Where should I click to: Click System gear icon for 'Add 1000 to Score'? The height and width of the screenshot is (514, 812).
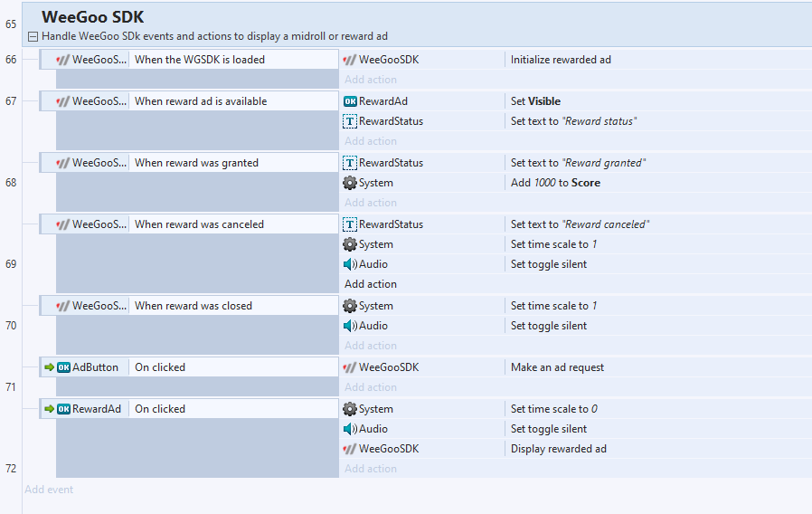pos(350,183)
